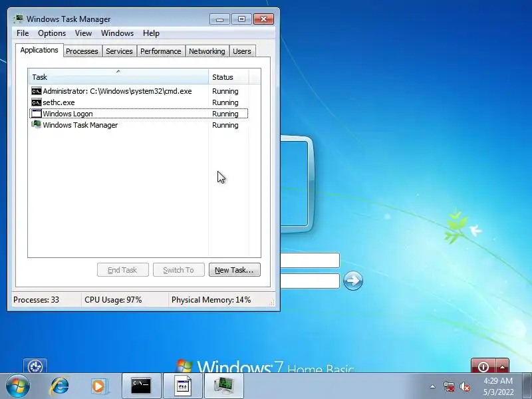Viewport: 532px width, 399px height.
Task: Open the Windows menu
Action: tap(118, 33)
